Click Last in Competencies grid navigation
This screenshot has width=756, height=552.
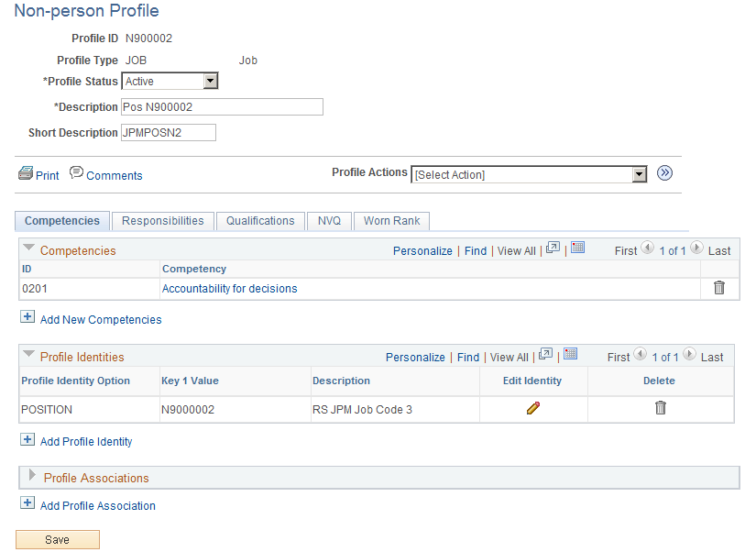(x=719, y=251)
